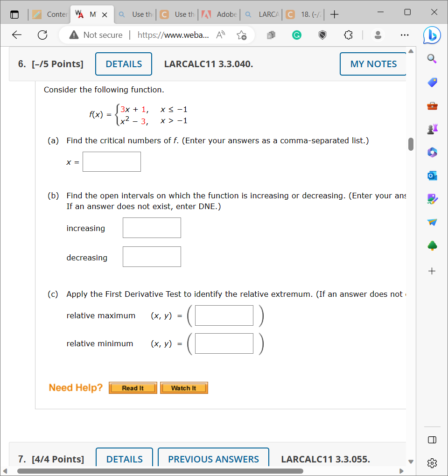Switch to the Adobe browser tab
Viewport: 448px width, 476px height.
(219, 14)
